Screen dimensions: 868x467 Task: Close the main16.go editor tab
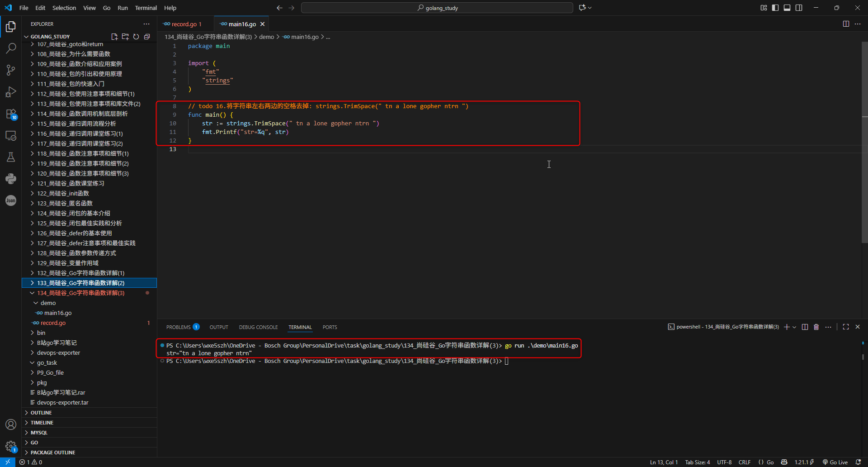pyautogui.click(x=262, y=24)
